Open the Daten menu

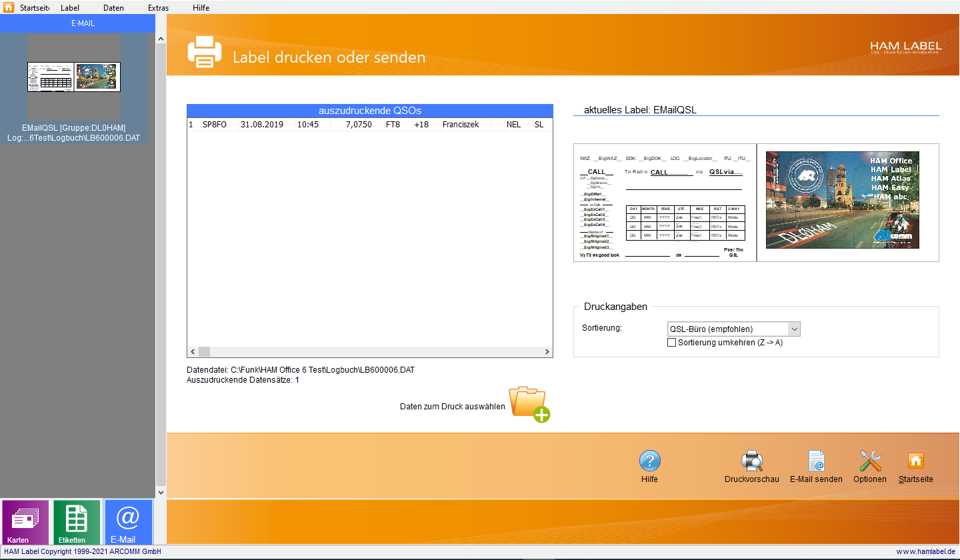[114, 8]
